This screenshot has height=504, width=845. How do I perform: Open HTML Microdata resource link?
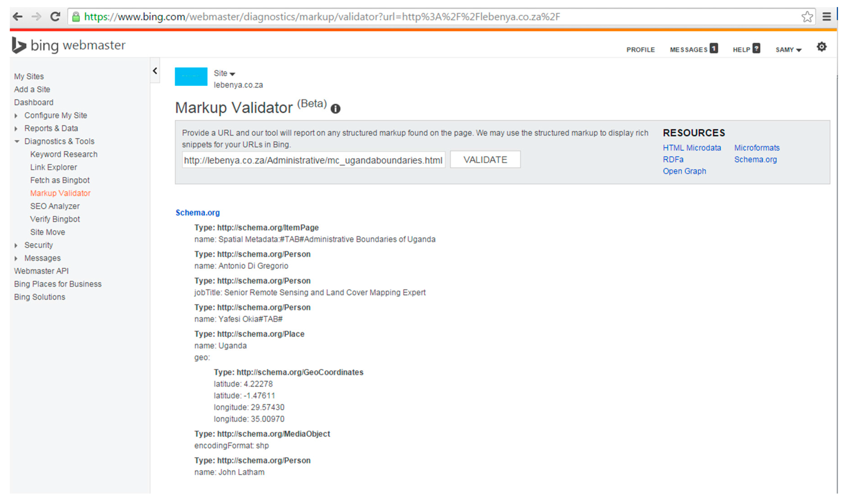pos(691,148)
